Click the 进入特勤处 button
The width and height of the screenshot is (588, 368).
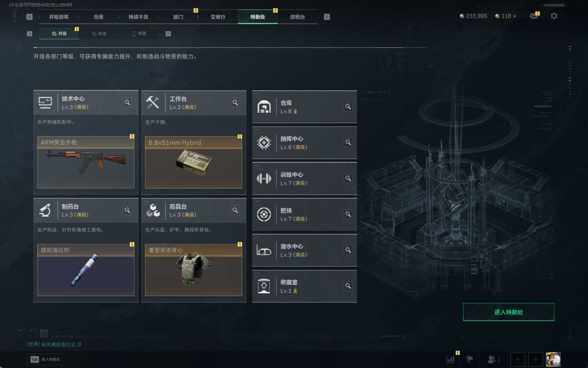(508, 312)
